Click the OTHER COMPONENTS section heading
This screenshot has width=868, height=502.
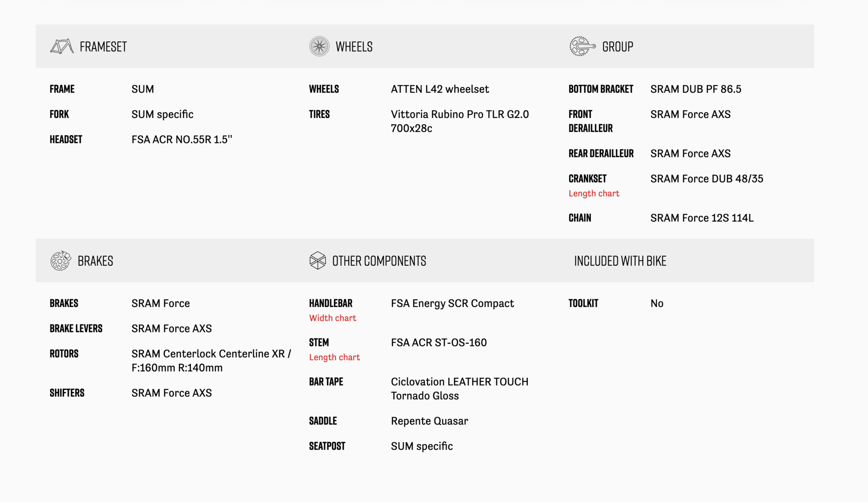(x=379, y=261)
